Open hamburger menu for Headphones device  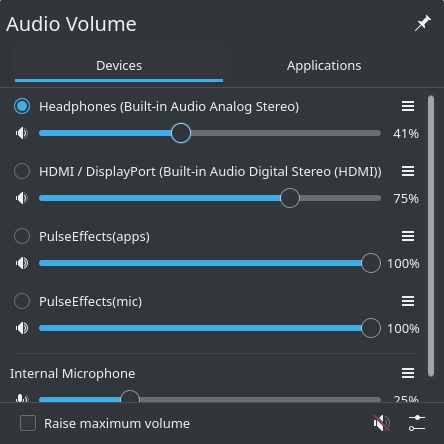[x=408, y=106]
